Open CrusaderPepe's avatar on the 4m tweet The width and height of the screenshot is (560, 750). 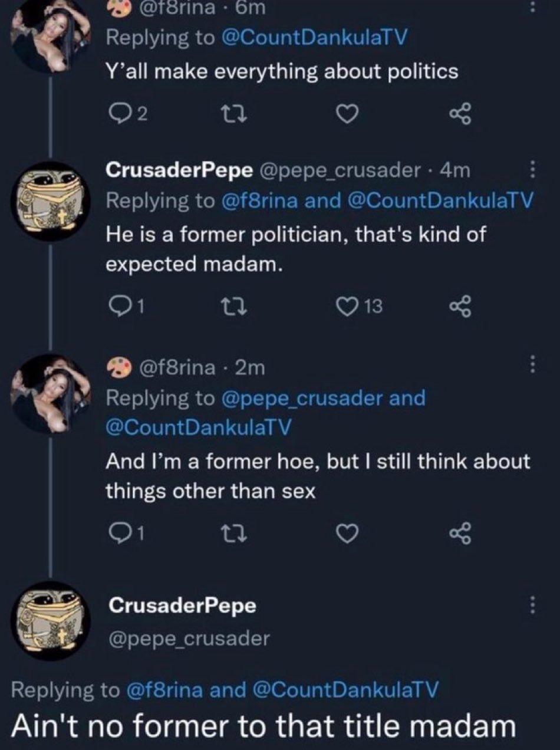[50, 199]
